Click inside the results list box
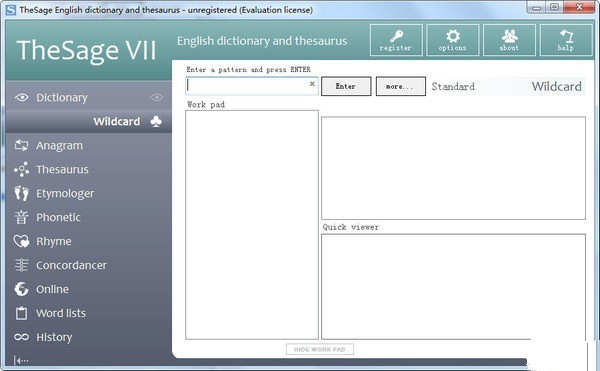The height and width of the screenshot is (371, 600). (453, 168)
